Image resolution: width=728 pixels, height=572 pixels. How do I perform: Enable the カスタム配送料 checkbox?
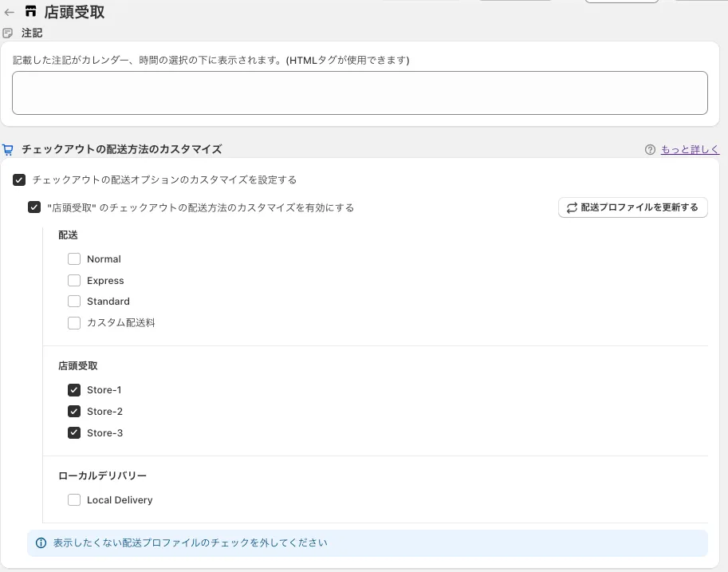[x=74, y=323]
